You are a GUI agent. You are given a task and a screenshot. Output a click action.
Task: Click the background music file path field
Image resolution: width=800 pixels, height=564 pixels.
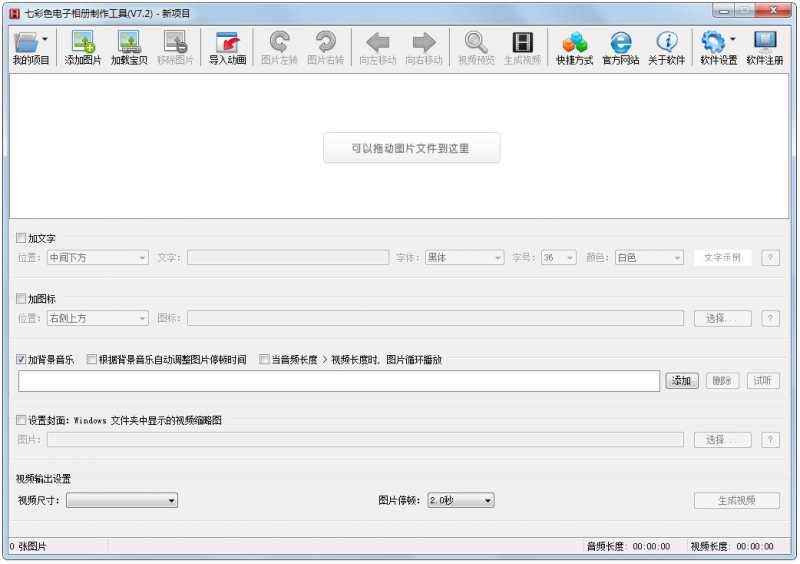coord(339,381)
